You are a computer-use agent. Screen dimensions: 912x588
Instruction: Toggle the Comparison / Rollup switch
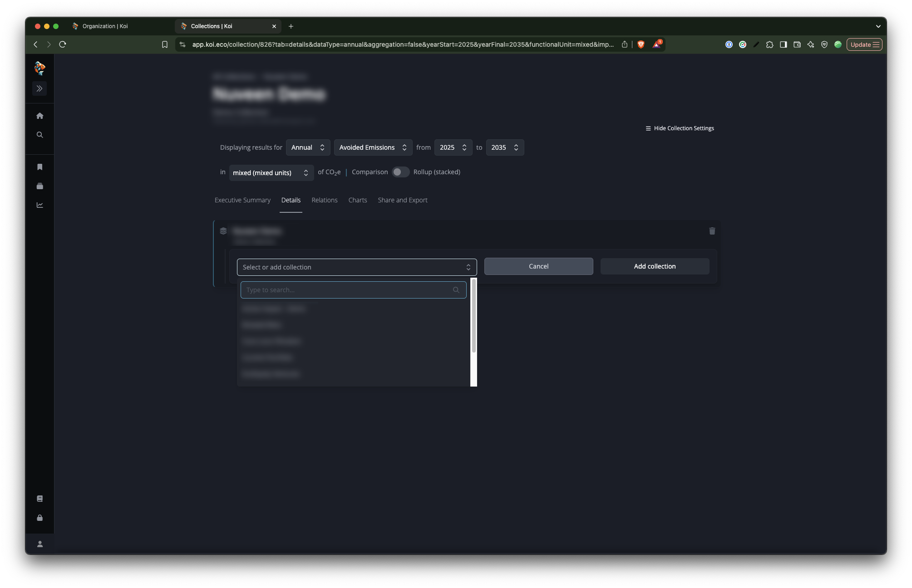pyautogui.click(x=400, y=172)
